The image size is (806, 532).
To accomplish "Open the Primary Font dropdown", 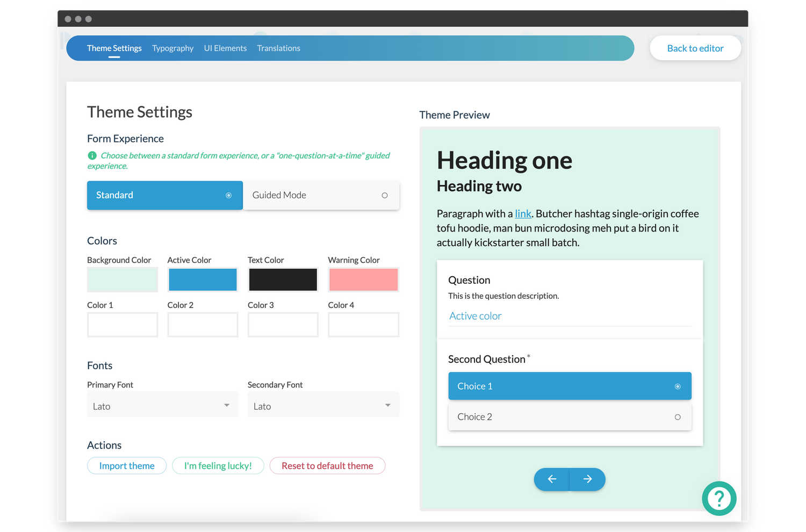I will [162, 406].
